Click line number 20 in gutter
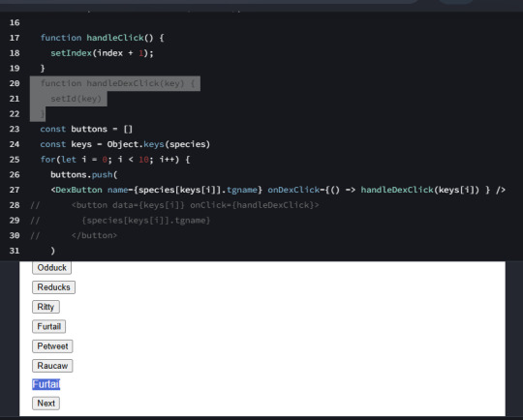Screen dimensions: 523x420 [x=15, y=83]
